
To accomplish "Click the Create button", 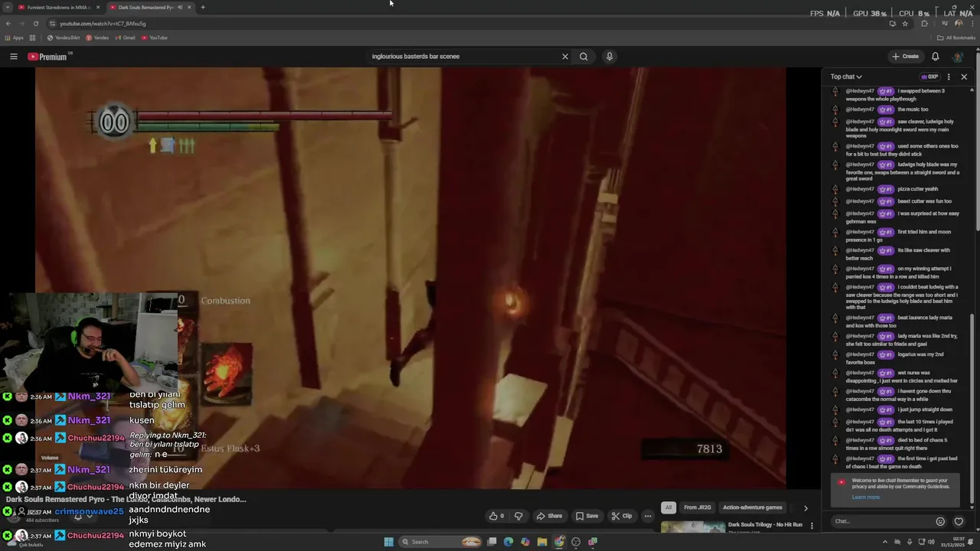I will pos(905,57).
